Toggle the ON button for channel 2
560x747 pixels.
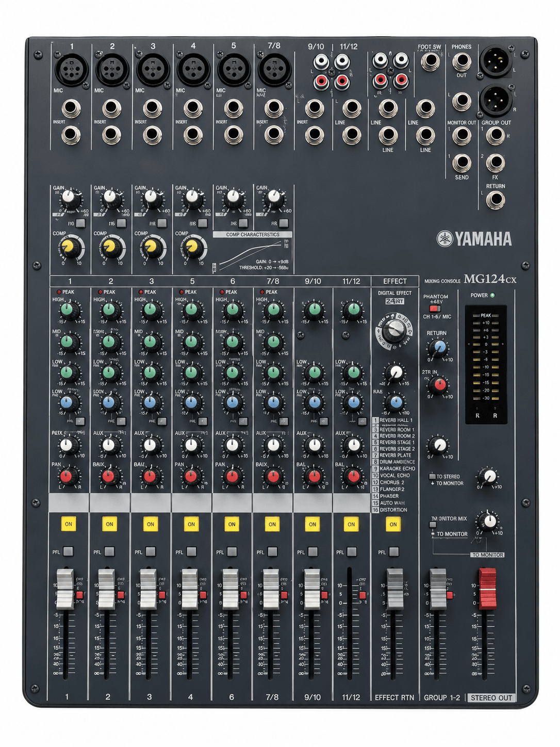(x=109, y=524)
